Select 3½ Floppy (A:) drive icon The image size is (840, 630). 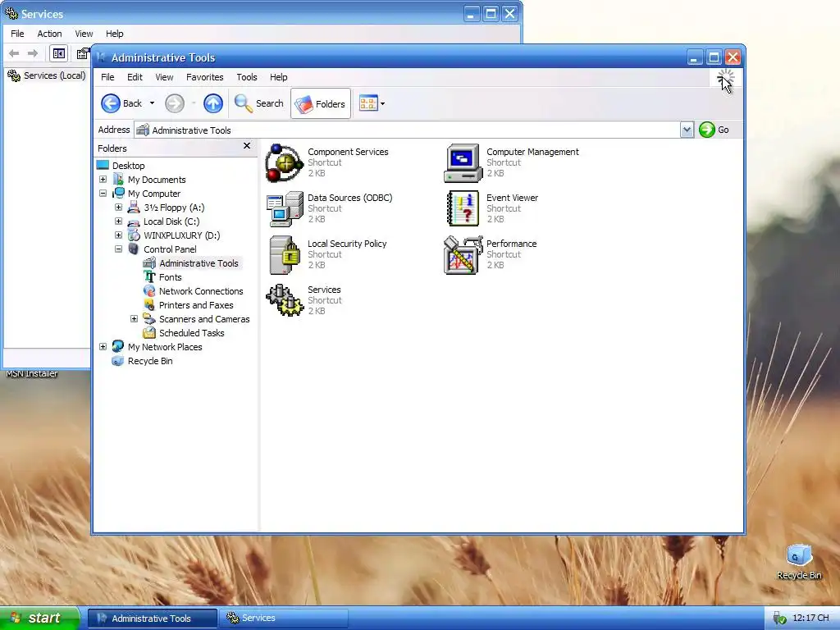coord(134,208)
